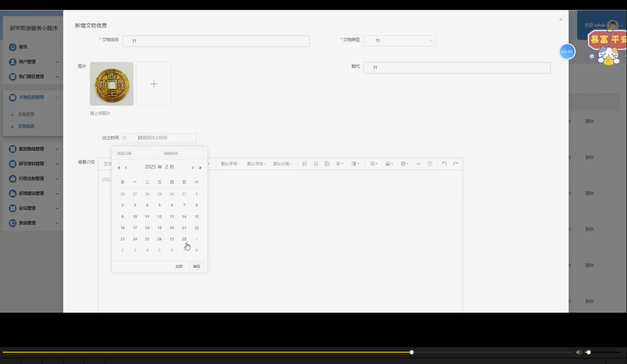The image size is (627, 364).
Task: Click the 此刻 button in date picker
Action: coord(179,266)
